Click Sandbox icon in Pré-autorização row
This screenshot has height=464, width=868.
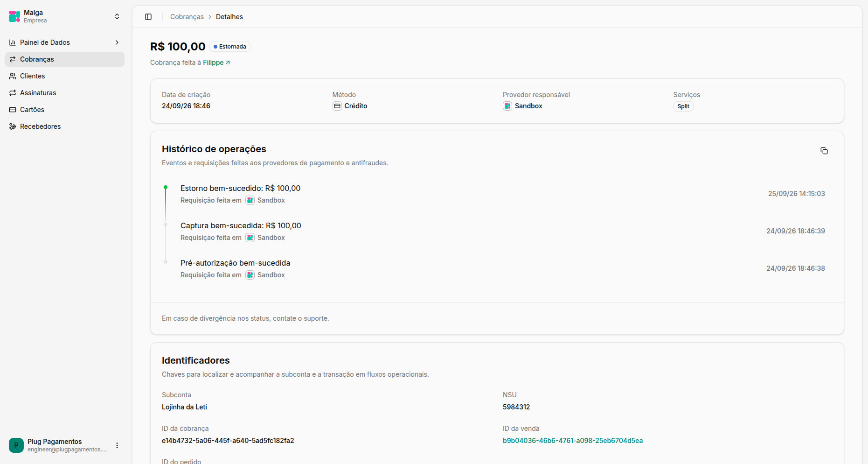tap(250, 275)
